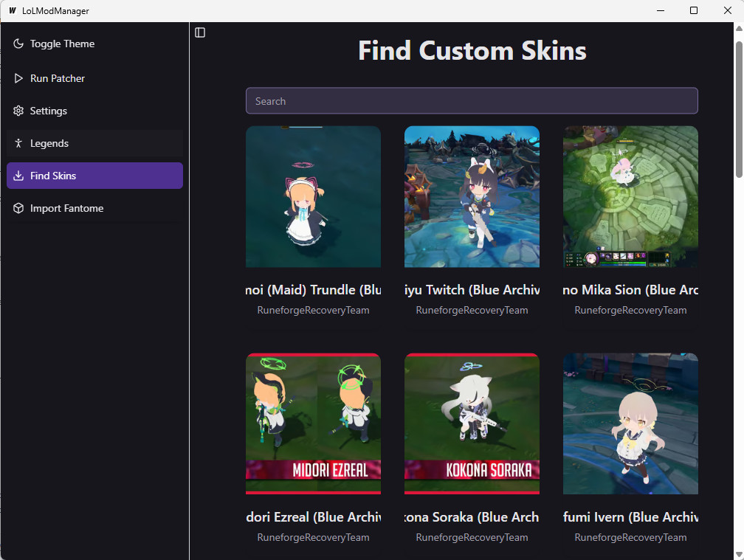Open the Import Fantome section
This screenshot has height=560, width=744.
(x=67, y=208)
